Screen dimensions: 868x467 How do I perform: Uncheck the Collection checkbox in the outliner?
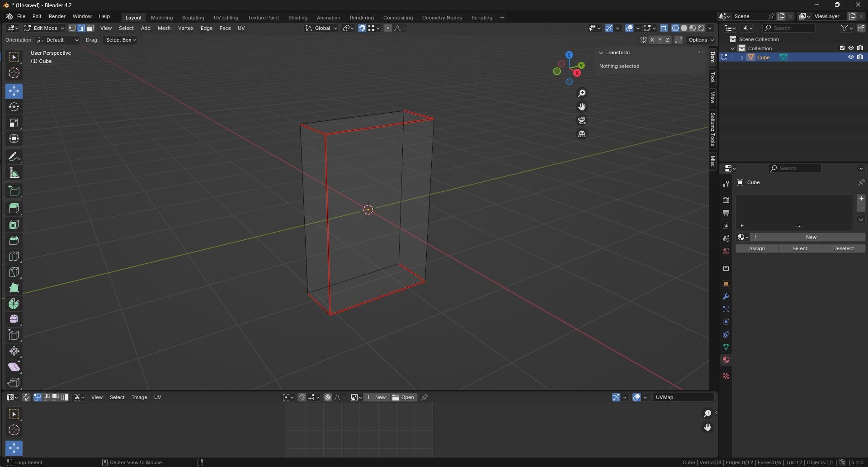coord(842,48)
